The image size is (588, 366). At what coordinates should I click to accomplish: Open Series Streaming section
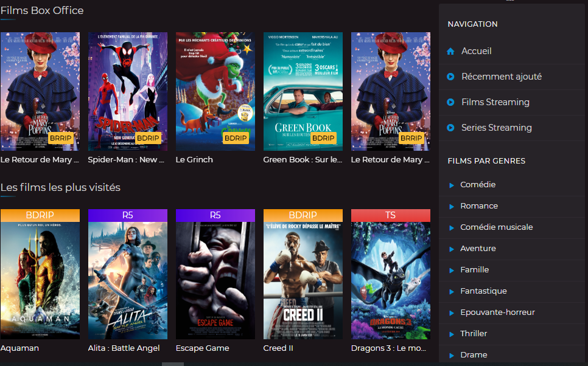[x=497, y=127]
